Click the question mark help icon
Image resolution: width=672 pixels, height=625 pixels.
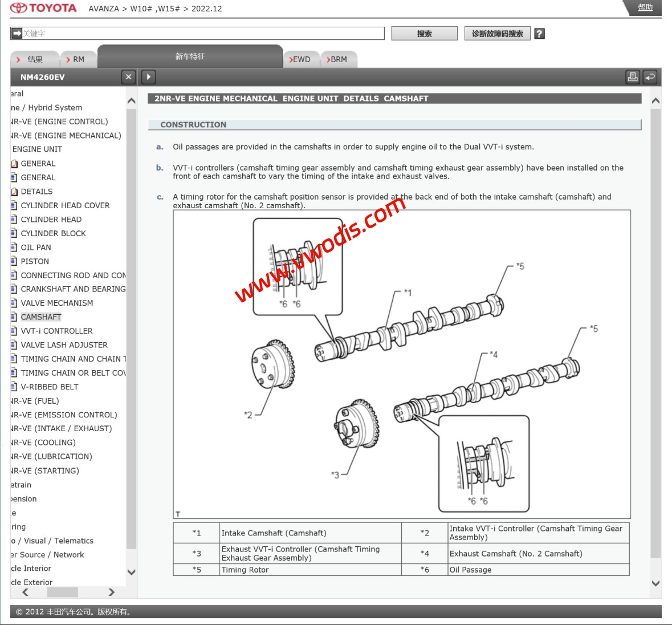[539, 34]
